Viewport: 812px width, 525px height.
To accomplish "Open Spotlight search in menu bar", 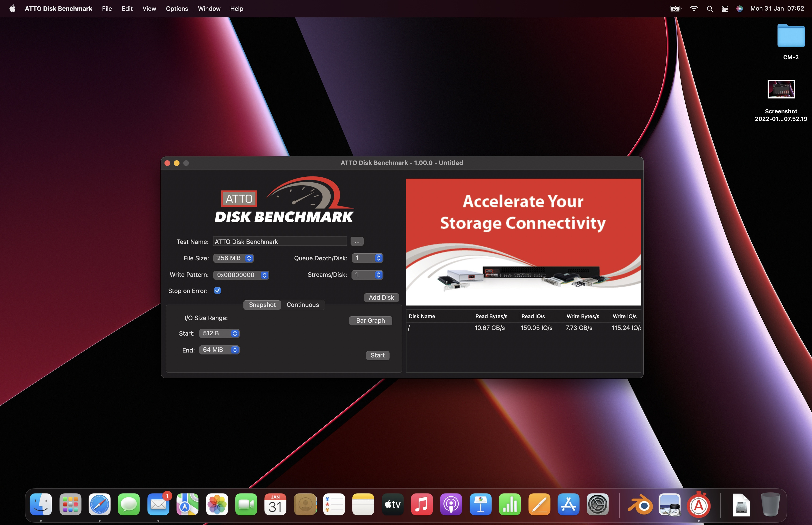I will click(710, 8).
